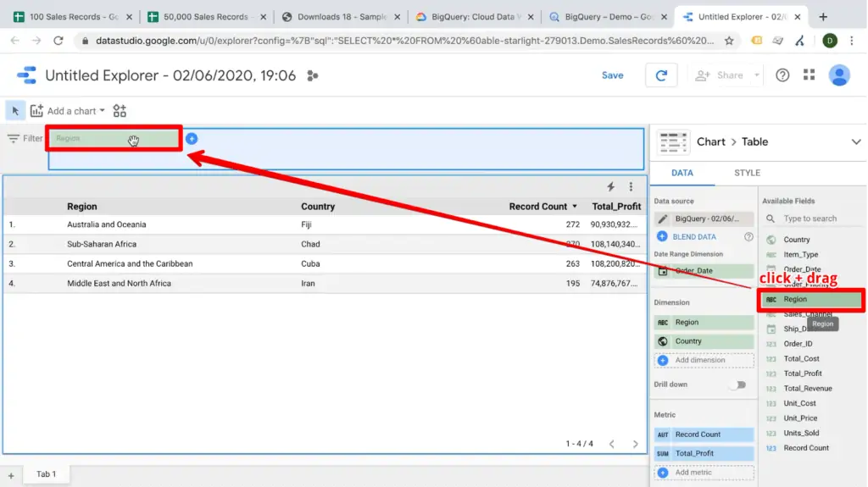Click Central America and the Caribbean cell

click(130, 264)
